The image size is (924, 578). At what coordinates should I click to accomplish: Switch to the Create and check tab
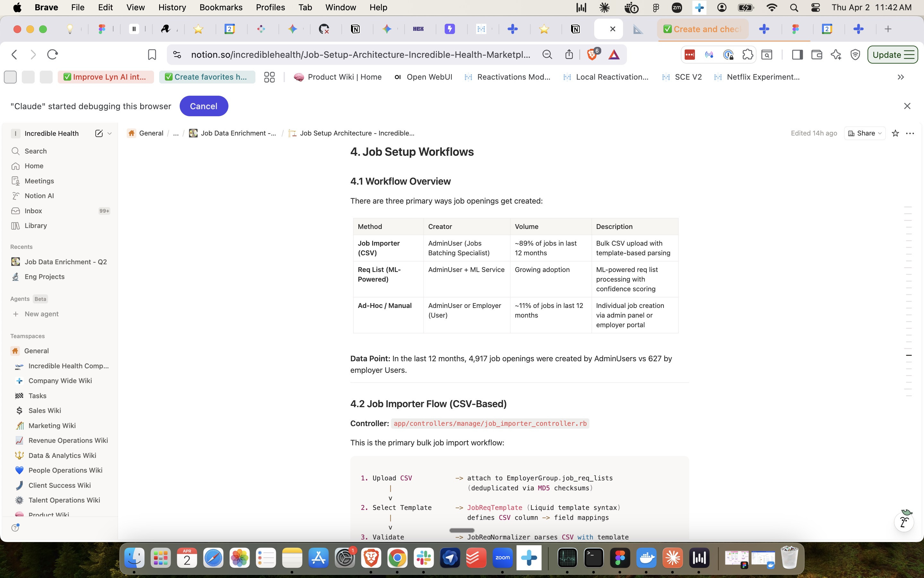703,29
